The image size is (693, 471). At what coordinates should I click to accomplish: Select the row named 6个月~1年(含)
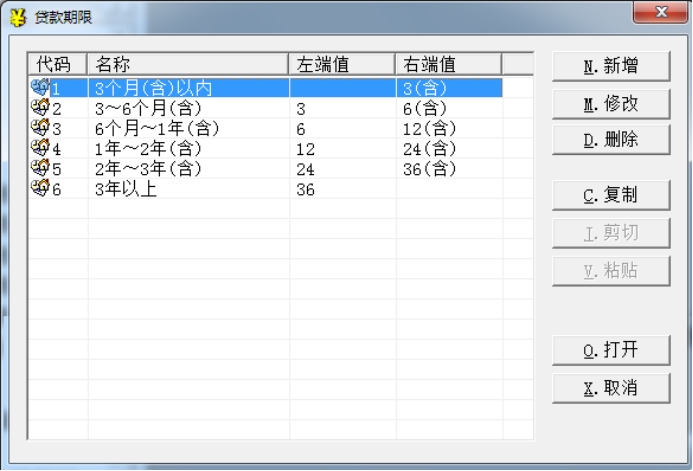pos(265,128)
